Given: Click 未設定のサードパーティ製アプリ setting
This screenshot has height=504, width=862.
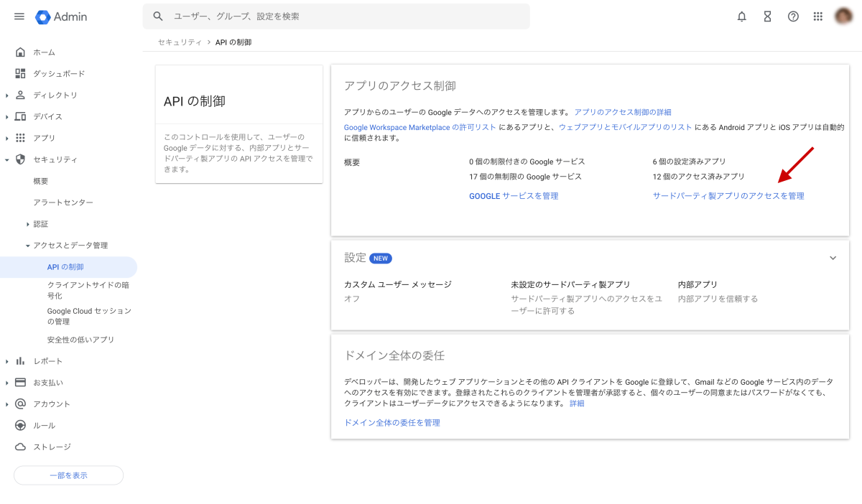Looking at the screenshot, I should coord(570,285).
